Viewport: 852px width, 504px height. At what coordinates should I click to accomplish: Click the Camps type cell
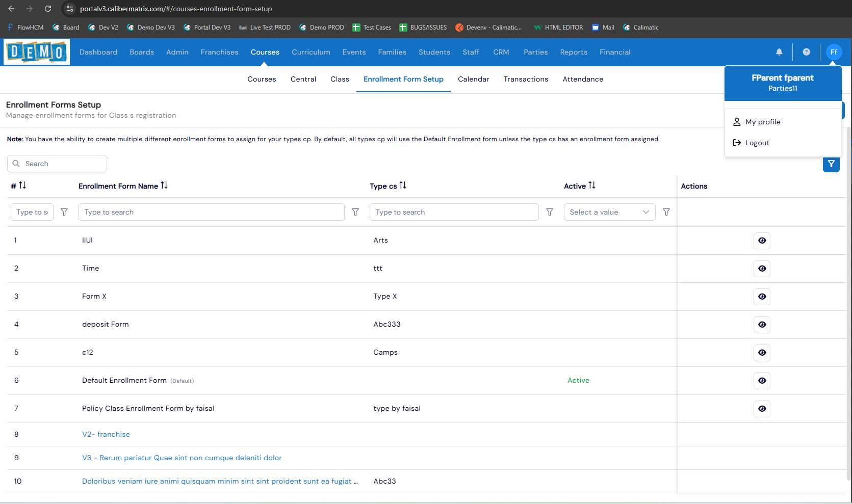tap(385, 352)
